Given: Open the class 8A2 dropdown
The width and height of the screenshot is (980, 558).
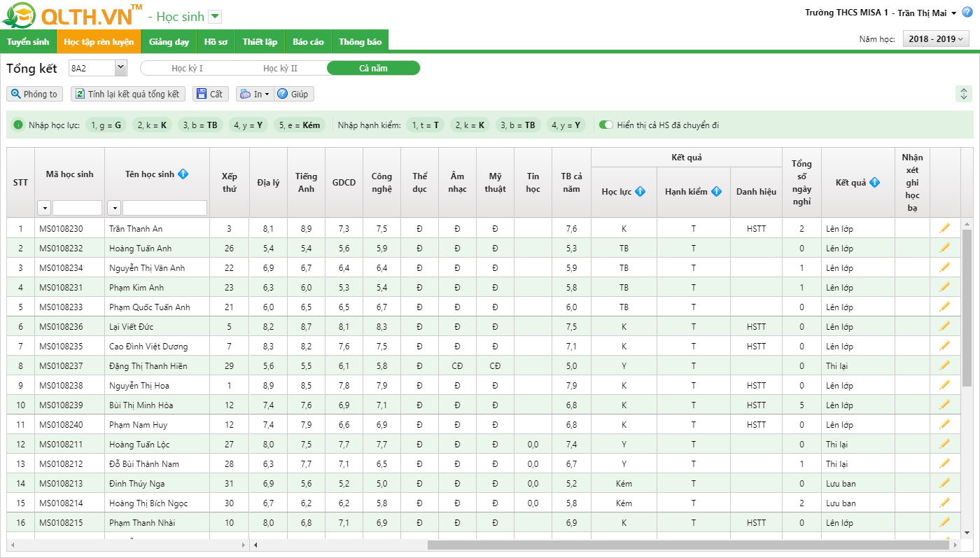Looking at the screenshot, I should (x=120, y=68).
